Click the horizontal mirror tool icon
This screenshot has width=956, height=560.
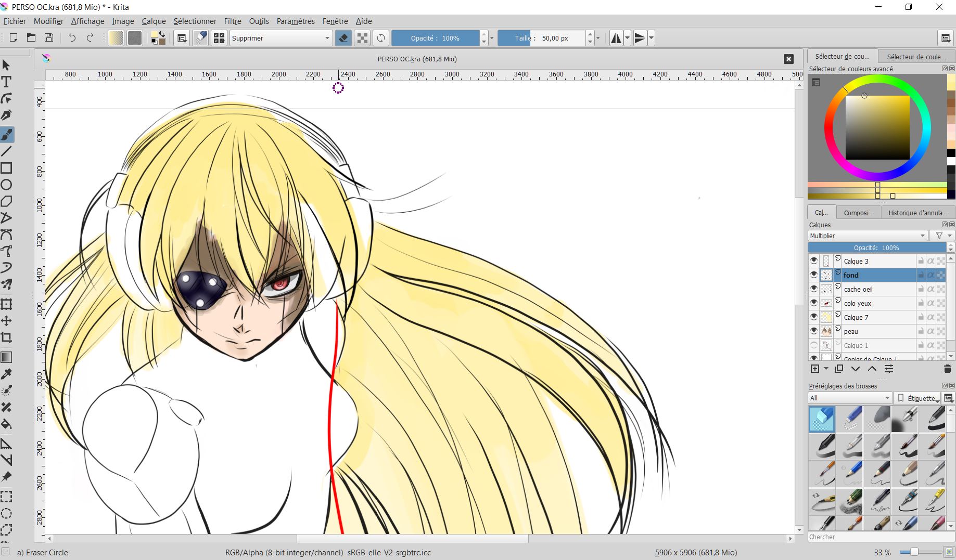[x=616, y=38]
